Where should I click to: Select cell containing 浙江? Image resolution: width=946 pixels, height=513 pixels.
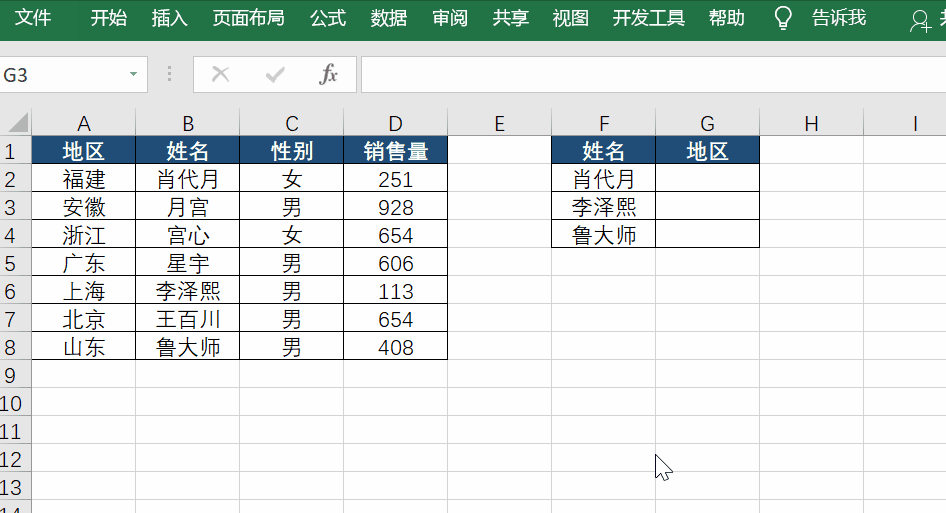click(x=84, y=235)
